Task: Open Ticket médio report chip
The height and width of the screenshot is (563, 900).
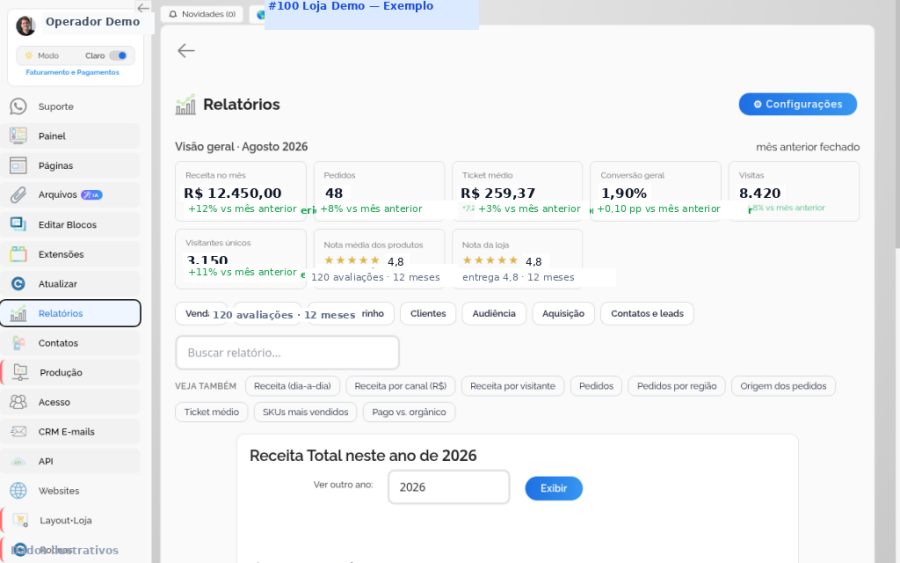Action: click(211, 412)
